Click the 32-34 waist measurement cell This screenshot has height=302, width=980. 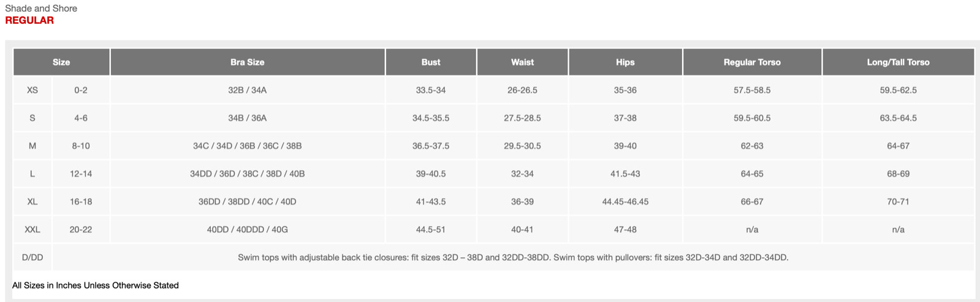tap(522, 174)
